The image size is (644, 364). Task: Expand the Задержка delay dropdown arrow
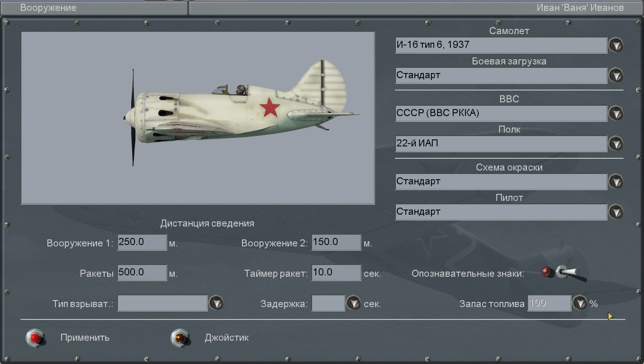[x=353, y=303]
